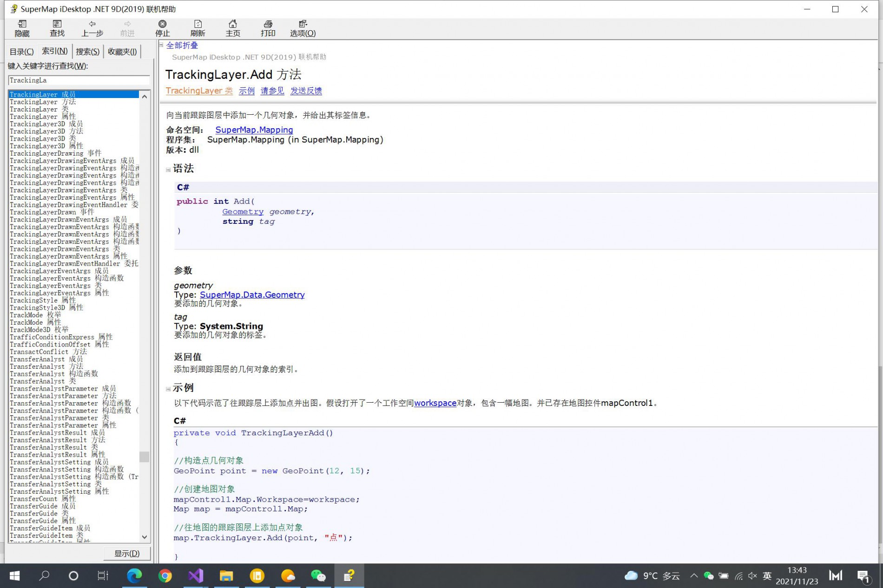883x588 pixels.
Task: Select index entry TrackingLayer 方法
Action: point(43,102)
